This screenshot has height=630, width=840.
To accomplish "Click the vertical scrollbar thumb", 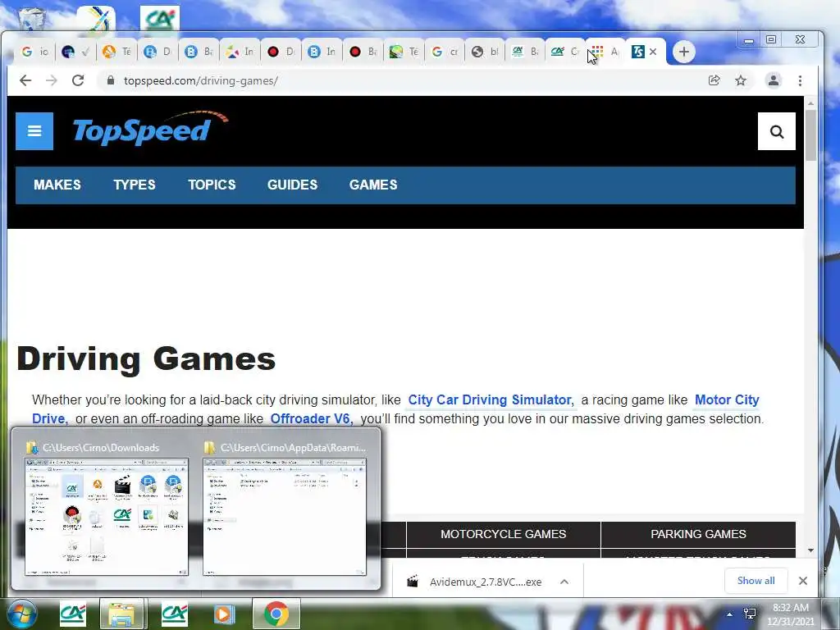I will (810, 135).
